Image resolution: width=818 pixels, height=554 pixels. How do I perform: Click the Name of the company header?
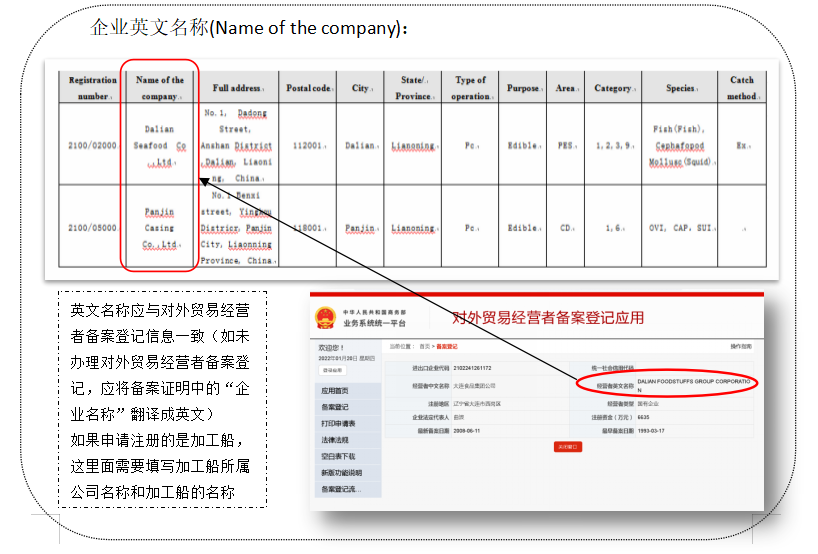coord(160,88)
